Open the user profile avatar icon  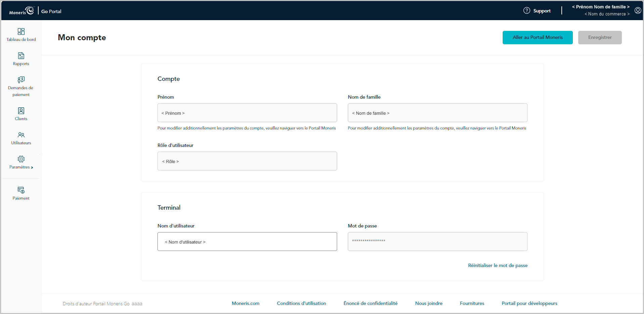pyautogui.click(x=638, y=10)
